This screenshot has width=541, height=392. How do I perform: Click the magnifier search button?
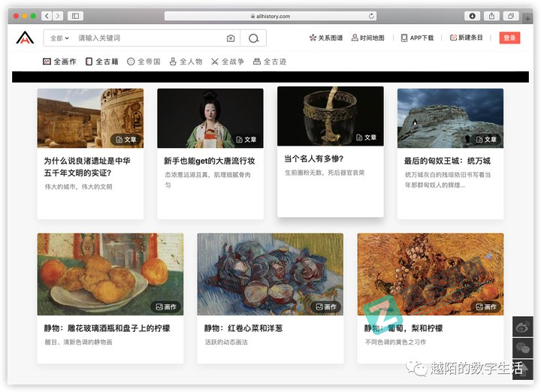(254, 38)
